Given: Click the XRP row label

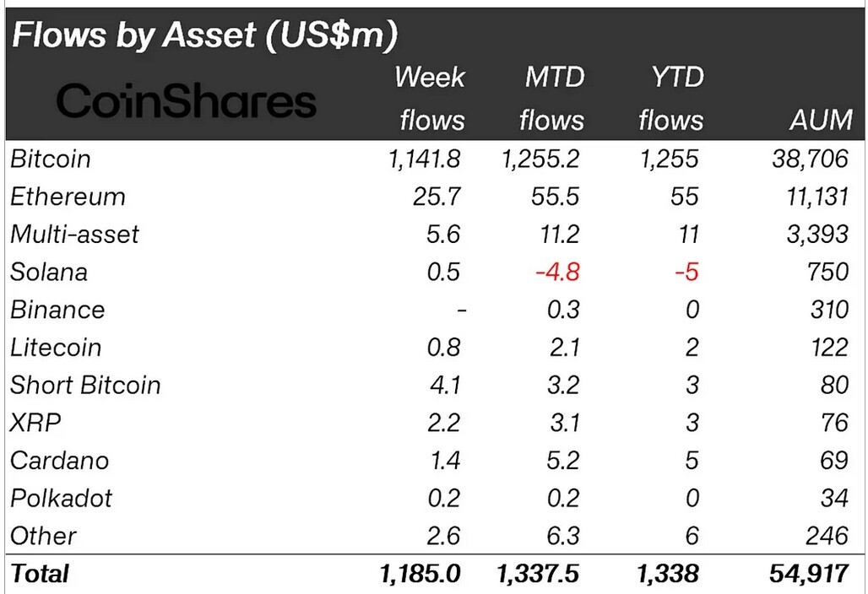Looking at the screenshot, I should 35,423.
